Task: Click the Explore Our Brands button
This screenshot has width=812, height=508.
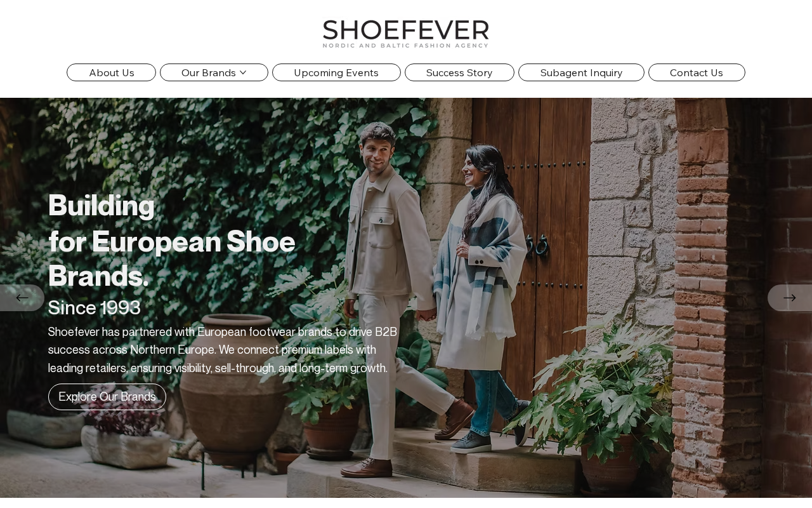Action: [107, 397]
